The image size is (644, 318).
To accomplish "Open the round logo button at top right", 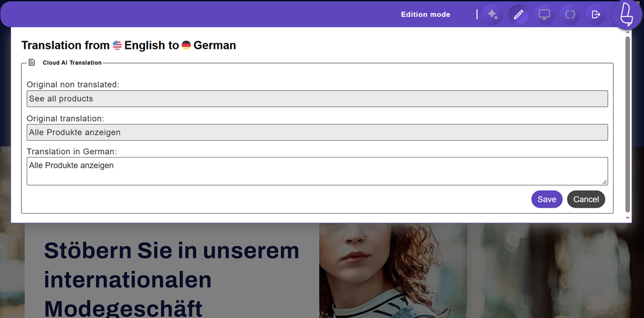I will pos(627,15).
